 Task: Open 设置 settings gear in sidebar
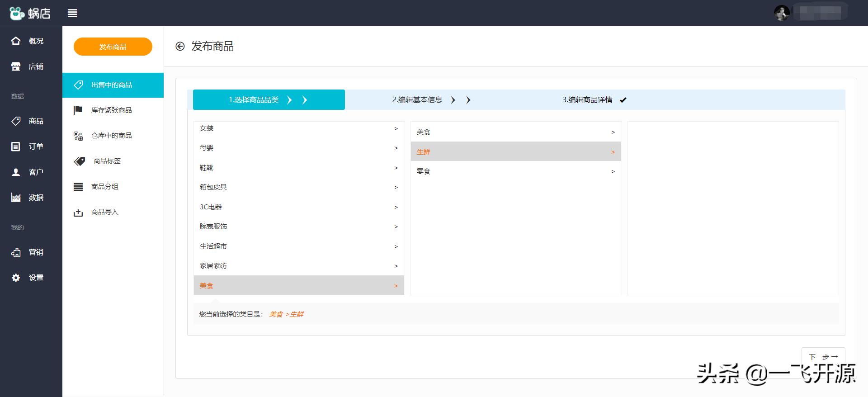[x=16, y=278]
